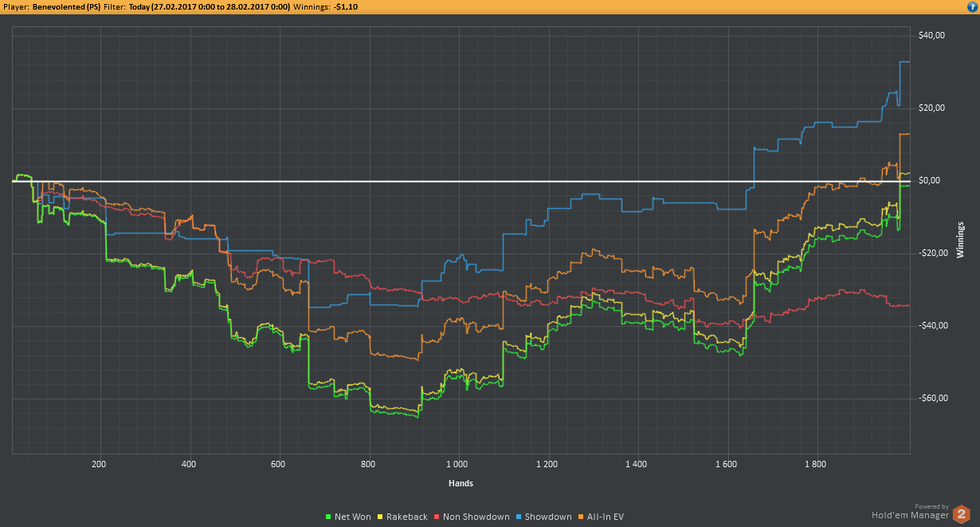Click the 1 400 hands axis tick
980x527 pixels.
(637, 463)
